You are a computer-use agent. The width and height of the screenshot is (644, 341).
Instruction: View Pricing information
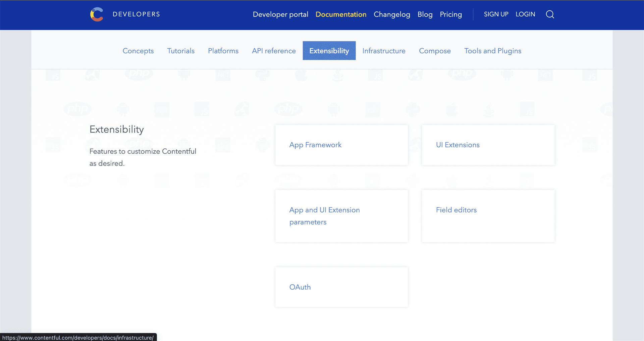[x=451, y=14]
